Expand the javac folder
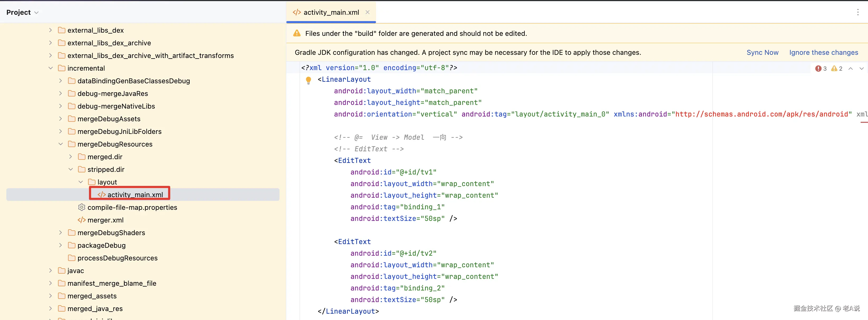868x320 pixels. [x=51, y=270]
